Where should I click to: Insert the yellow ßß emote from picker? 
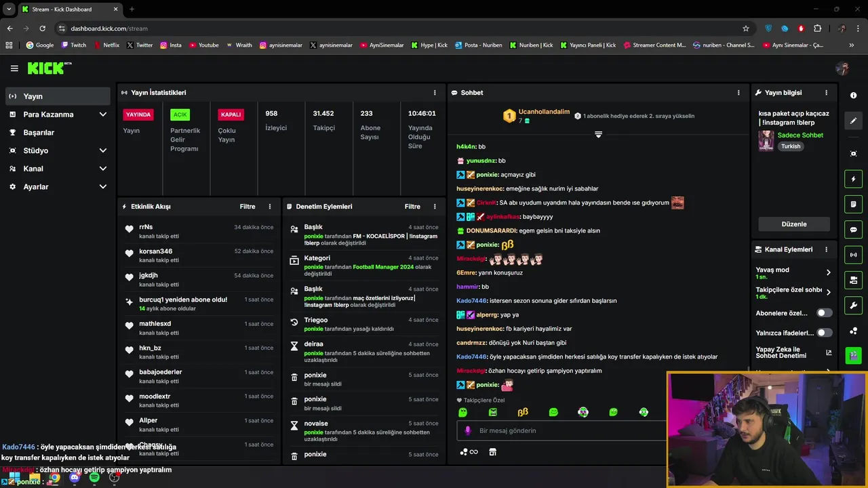click(523, 412)
